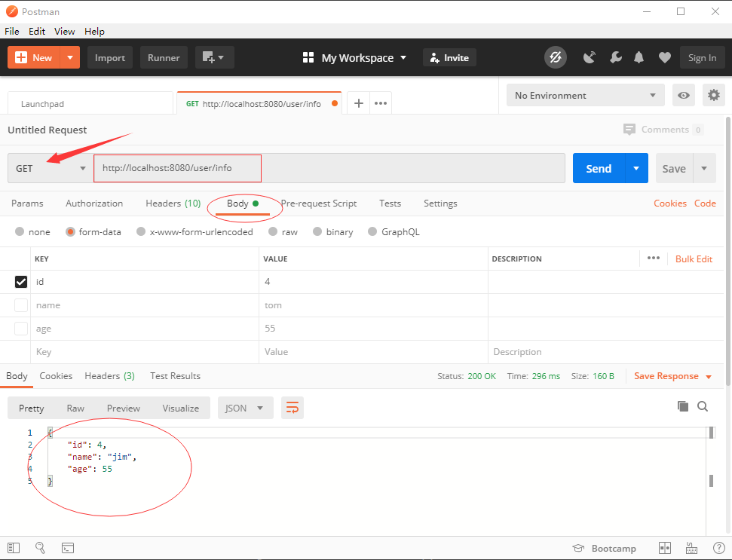Enable the name key checkbox
This screenshot has width=732, height=560.
click(x=21, y=305)
